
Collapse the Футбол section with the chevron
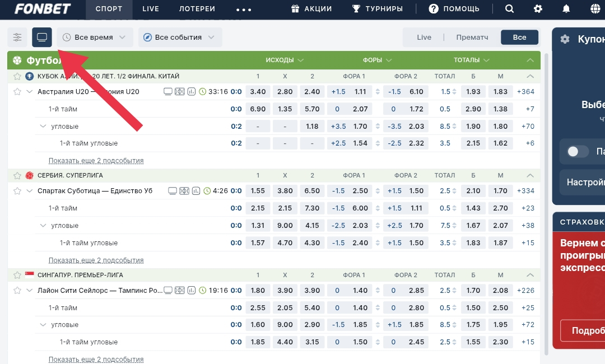530,60
